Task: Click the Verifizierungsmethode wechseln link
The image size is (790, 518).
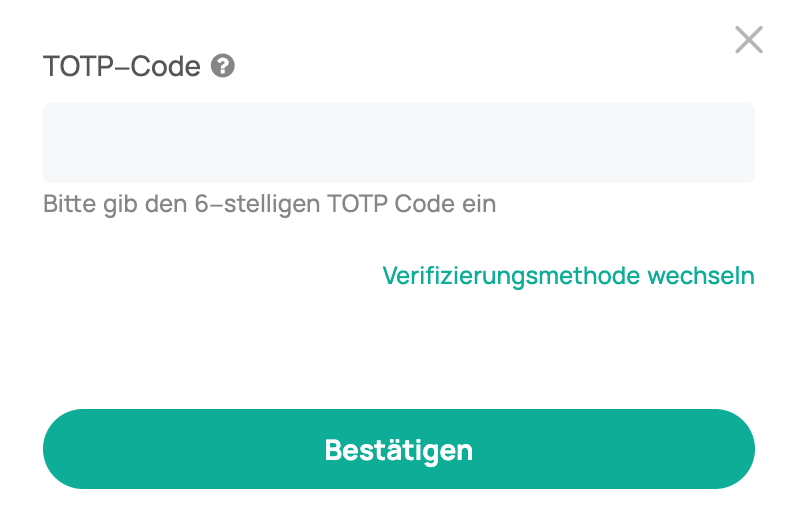Action: point(568,275)
